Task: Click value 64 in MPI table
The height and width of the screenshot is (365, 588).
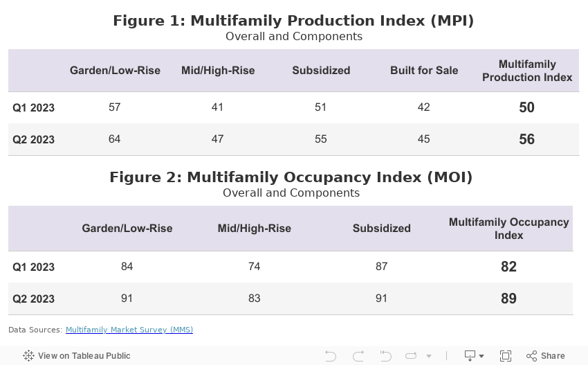Action: [x=115, y=139]
